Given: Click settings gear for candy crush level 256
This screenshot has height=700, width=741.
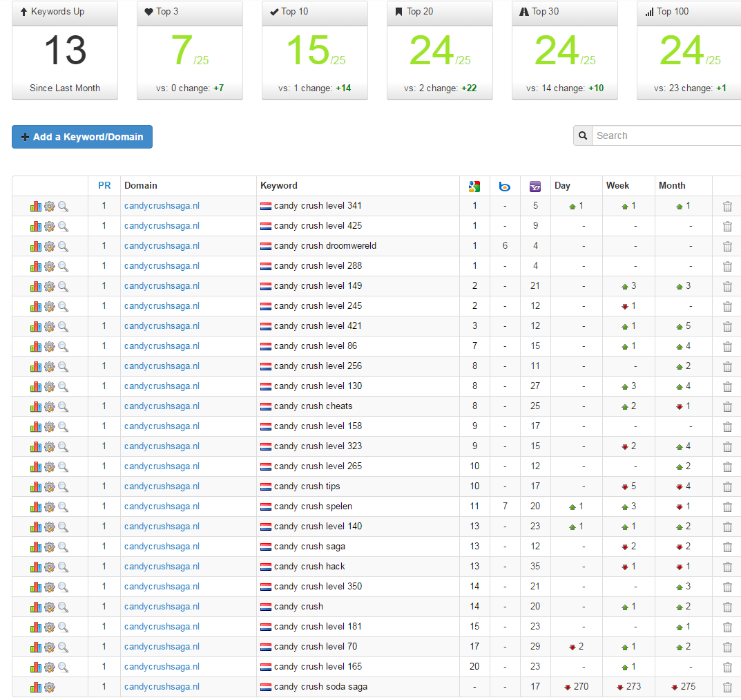Looking at the screenshot, I should [x=50, y=366].
